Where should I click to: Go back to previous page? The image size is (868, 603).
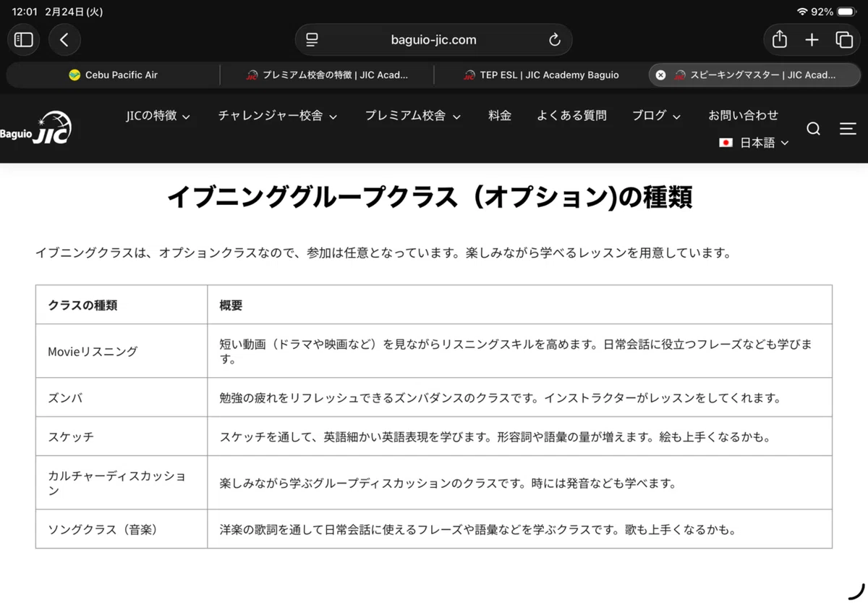[64, 40]
